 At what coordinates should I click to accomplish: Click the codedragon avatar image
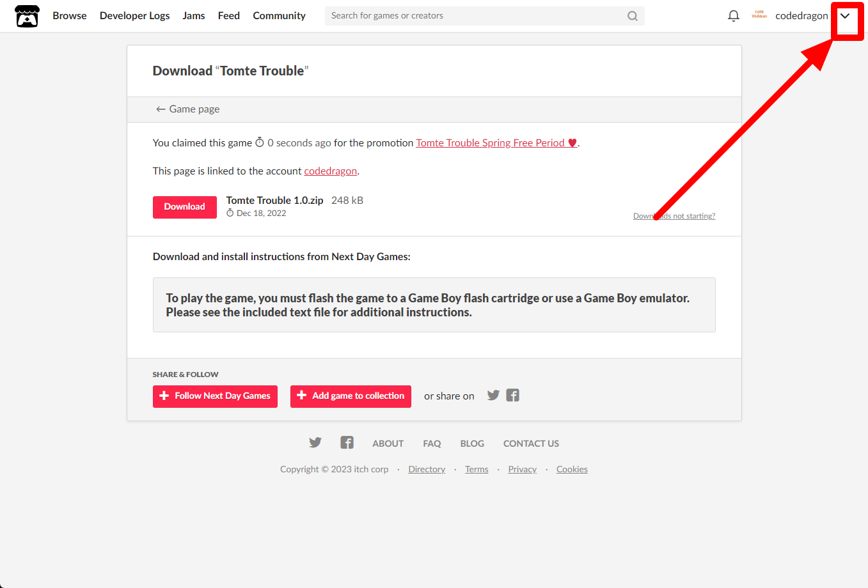[x=759, y=15]
